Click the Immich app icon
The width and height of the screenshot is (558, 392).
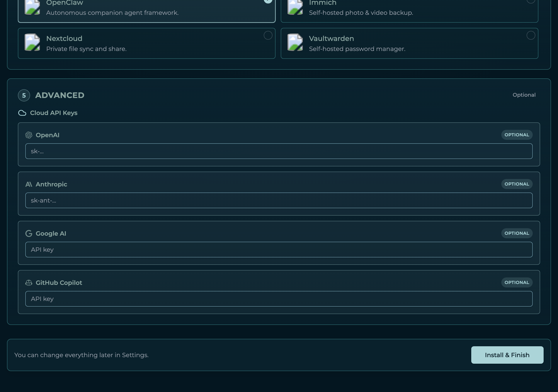coord(295,7)
